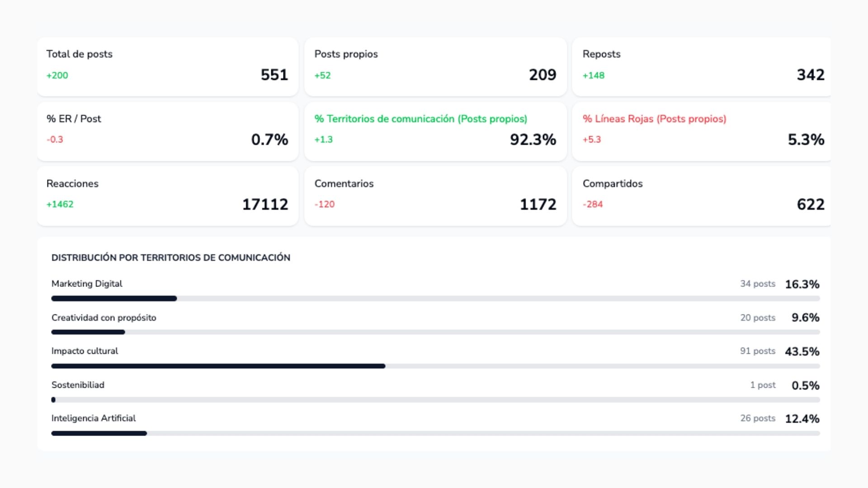Click the % ER / Post card
Screen dimensions: 868x488
(167, 131)
